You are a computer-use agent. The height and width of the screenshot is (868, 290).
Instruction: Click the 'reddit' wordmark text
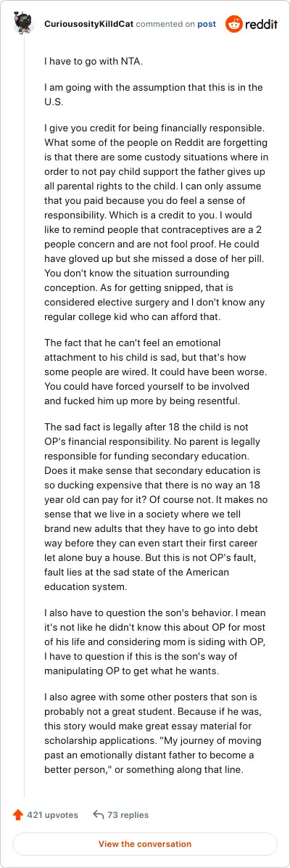pyautogui.click(x=261, y=25)
